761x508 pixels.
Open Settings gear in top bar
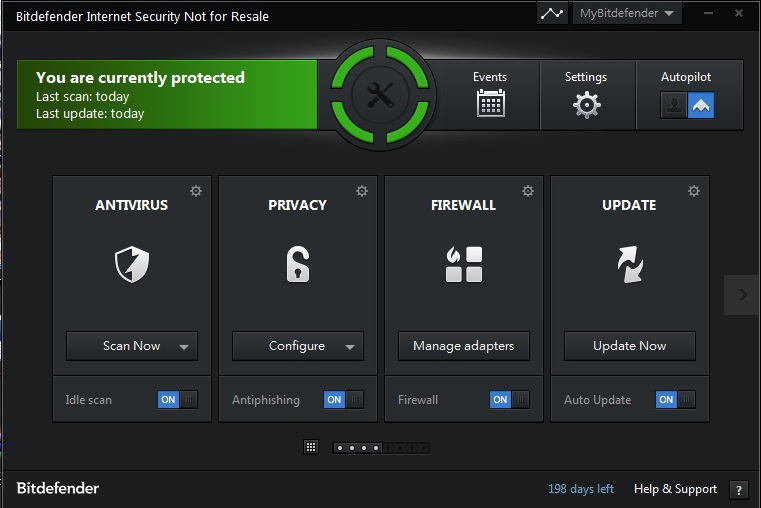586,104
